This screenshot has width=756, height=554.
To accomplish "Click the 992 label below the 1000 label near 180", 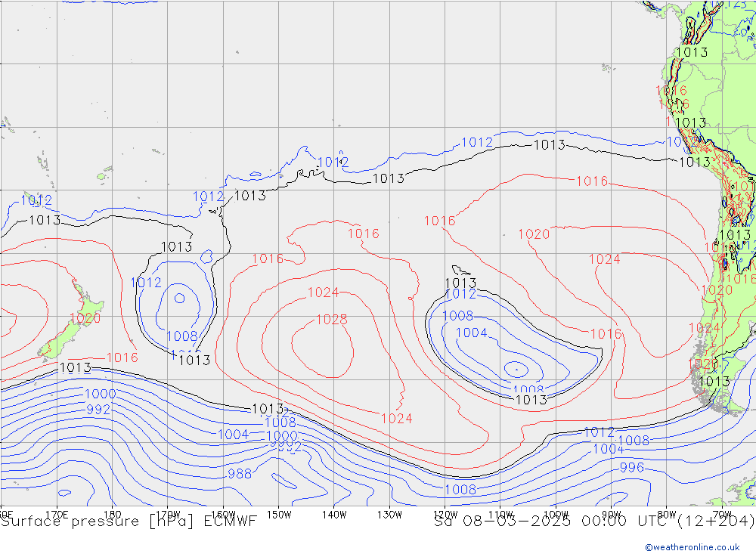I will pyautogui.click(x=99, y=410).
